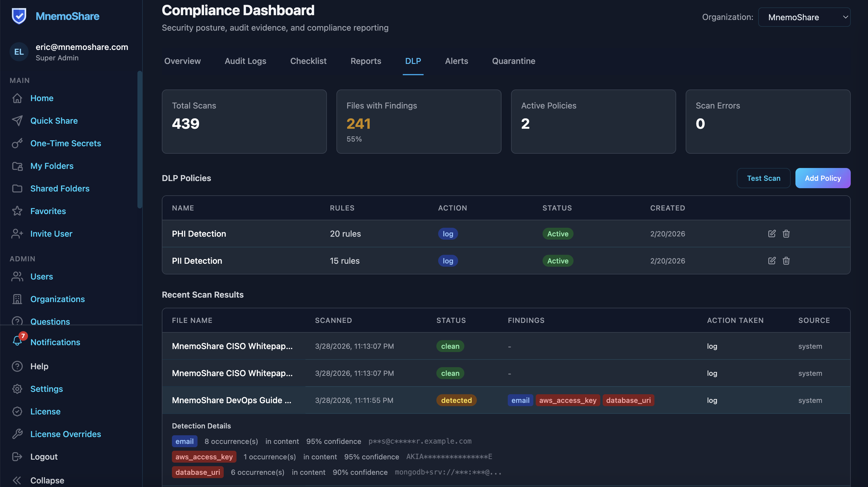Viewport: 868px width, 487px height.
Task: Open the Organization dropdown selector
Action: pos(804,17)
